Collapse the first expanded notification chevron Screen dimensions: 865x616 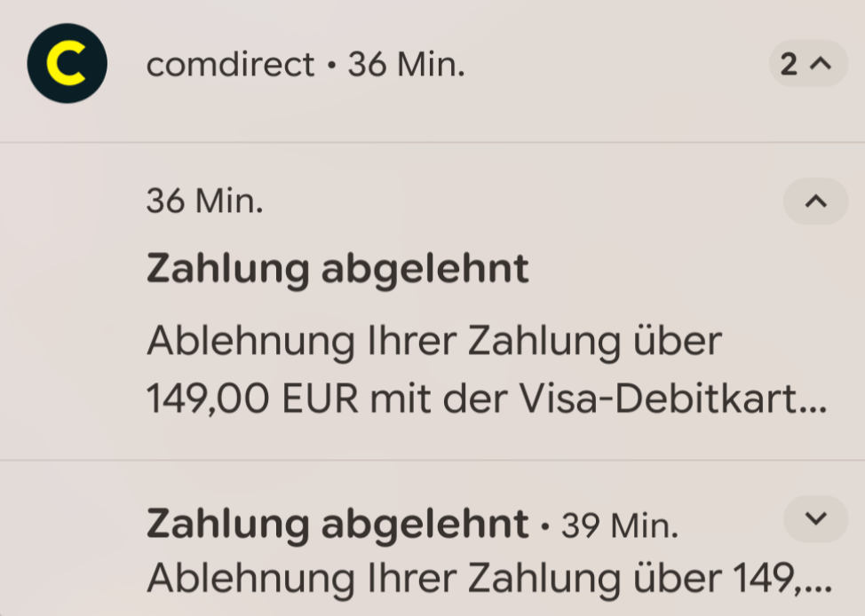point(816,201)
